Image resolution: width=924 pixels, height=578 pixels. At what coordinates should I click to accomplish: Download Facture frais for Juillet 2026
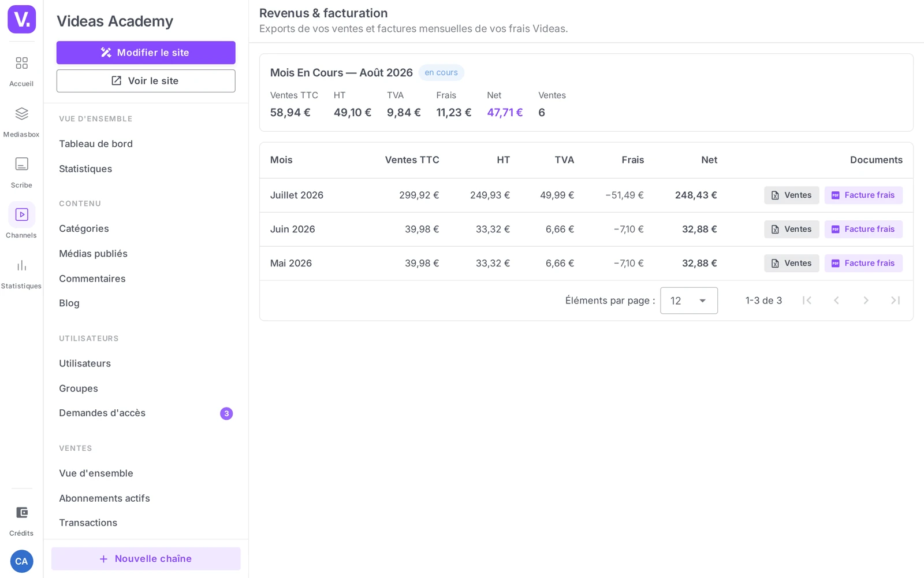tap(863, 195)
